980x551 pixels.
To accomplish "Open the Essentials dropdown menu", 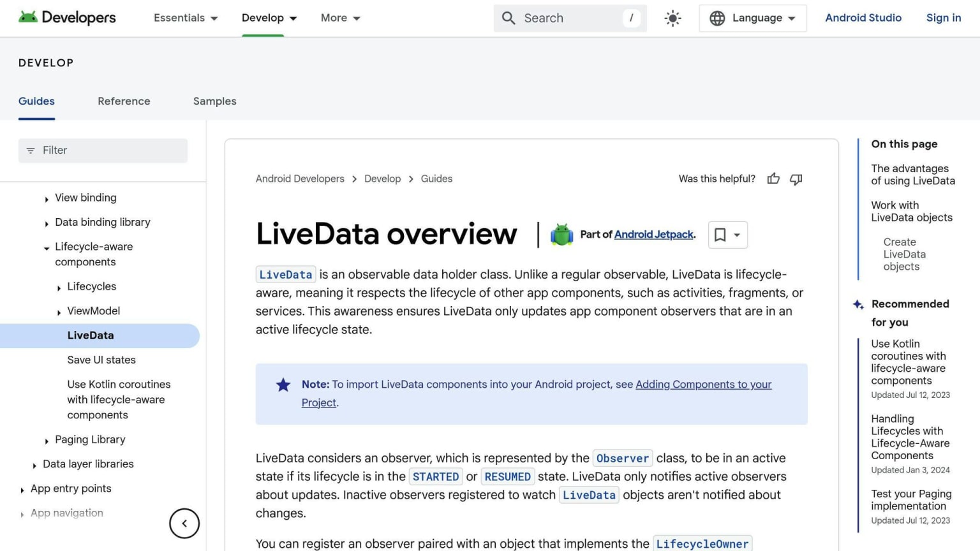I will [x=186, y=18].
